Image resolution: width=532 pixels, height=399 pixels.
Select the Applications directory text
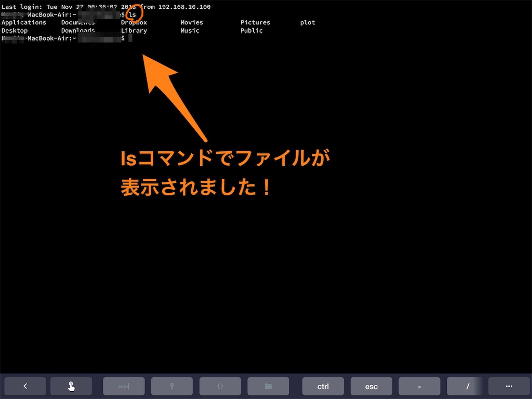pyautogui.click(x=23, y=22)
